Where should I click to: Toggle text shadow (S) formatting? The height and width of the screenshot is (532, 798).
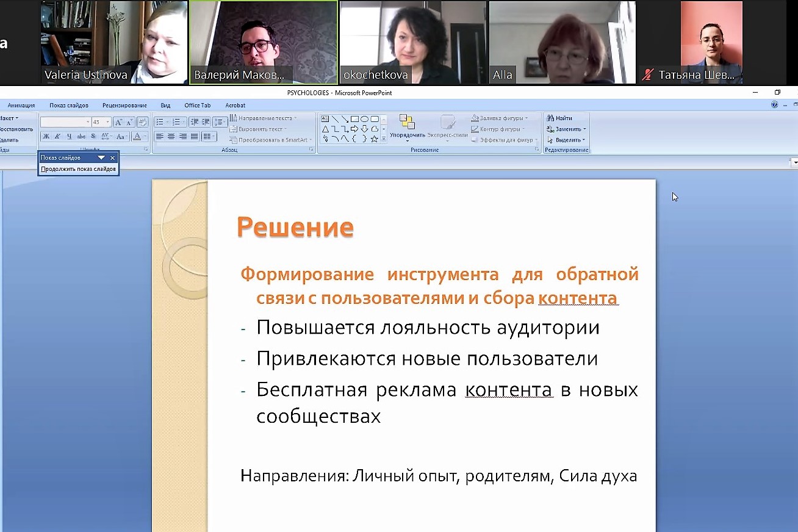[93, 137]
